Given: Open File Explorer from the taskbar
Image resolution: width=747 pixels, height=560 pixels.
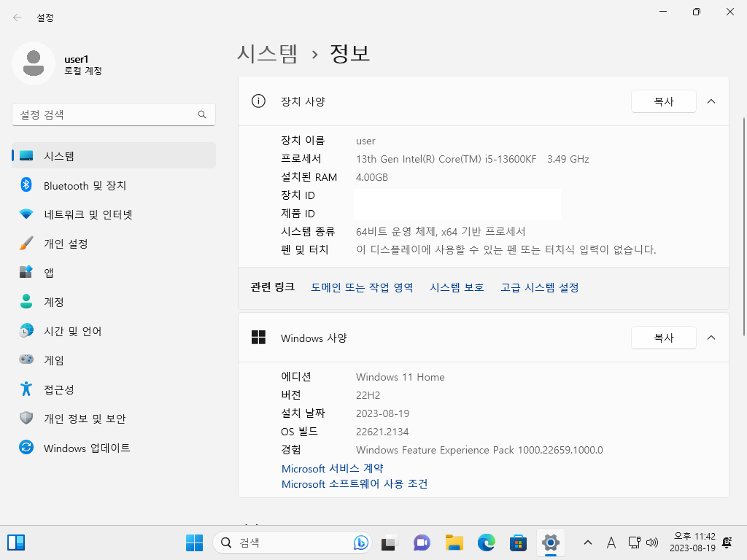Looking at the screenshot, I should click(454, 542).
